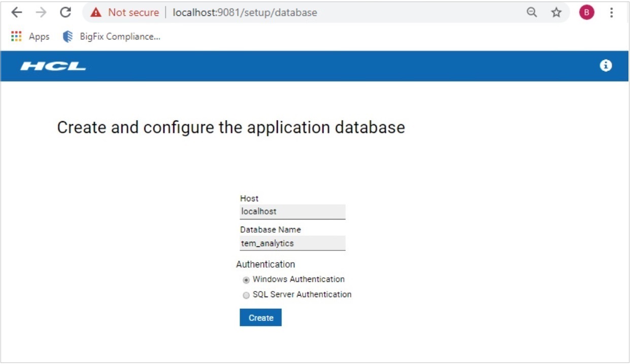The width and height of the screenshot is (630, 364).
Task: Bookmark this page with the star icon
Action: tap(556, 13)
